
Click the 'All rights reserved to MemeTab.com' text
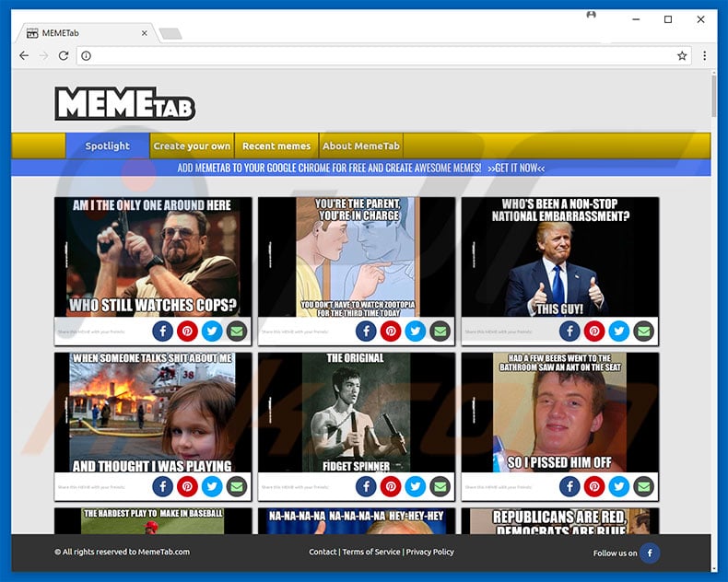(123, 552)
